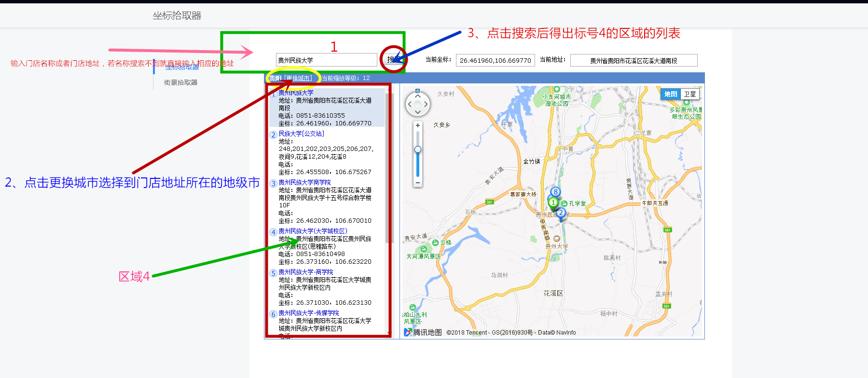Click the 当前缩放等级: 12 status text
Image resolution: width=868 pixels, height=378 pixels.
coord(346,78)
